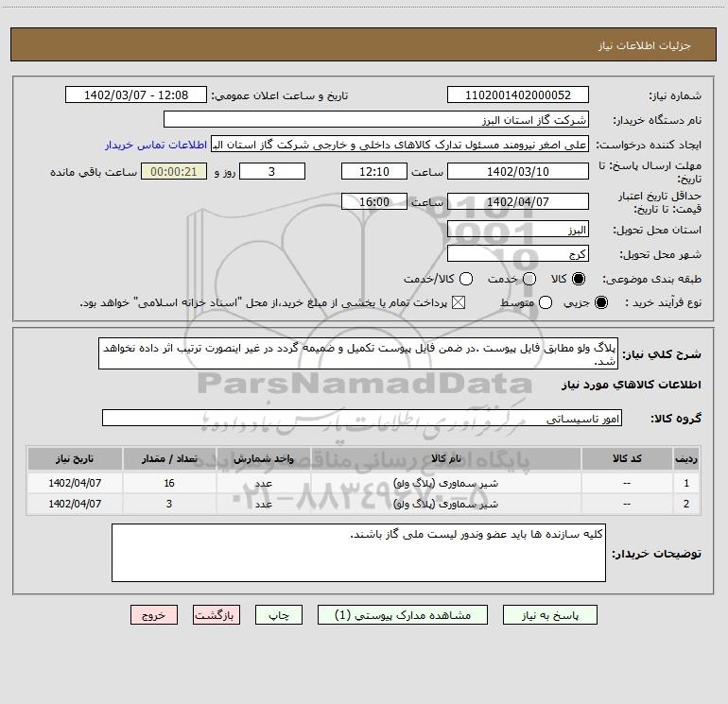The width and height of the screenshot is (728, 704).
Task: Select the کالا radio button
Action: tap(579, 279)
